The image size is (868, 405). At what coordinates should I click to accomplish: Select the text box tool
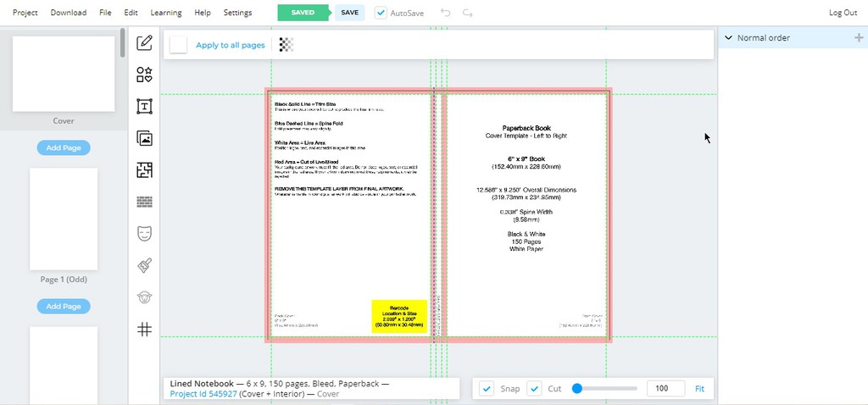[x=144, y=106]
